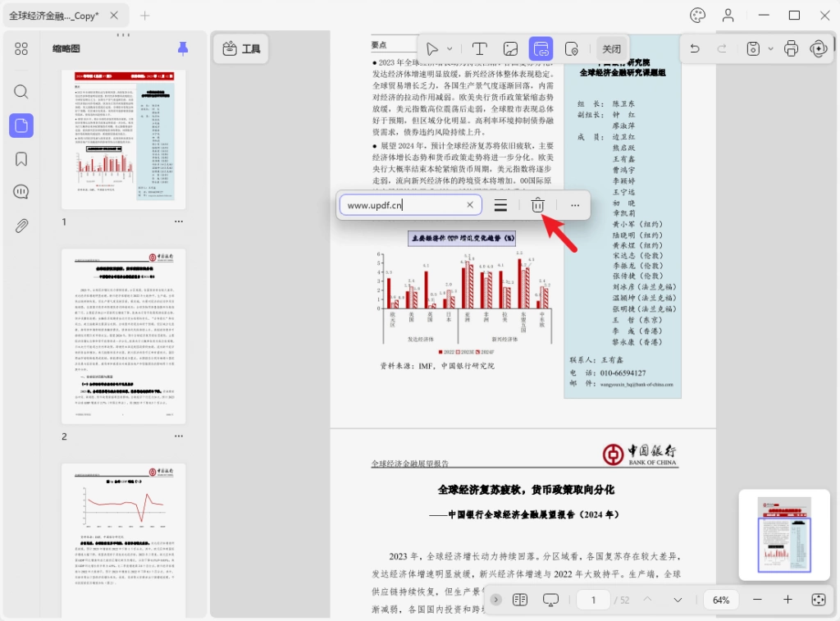Pin the thumbnail panel
Image resolution: width=840 pixels, height=621 pixels.
click(x=183, y=48)
